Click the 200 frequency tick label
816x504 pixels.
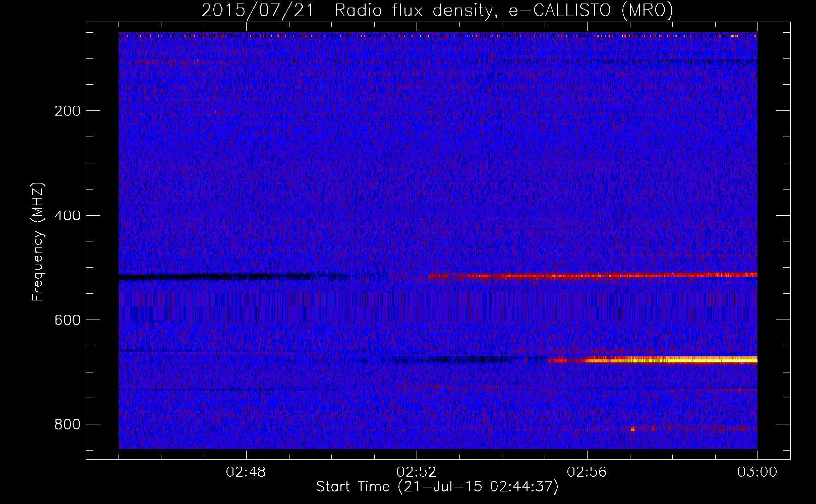tap(68, 111)
